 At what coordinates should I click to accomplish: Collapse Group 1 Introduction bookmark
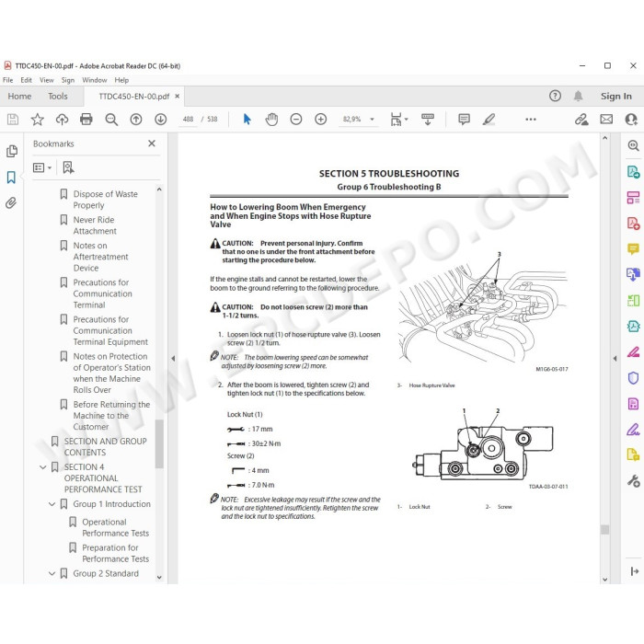click(x=52, y=504)
